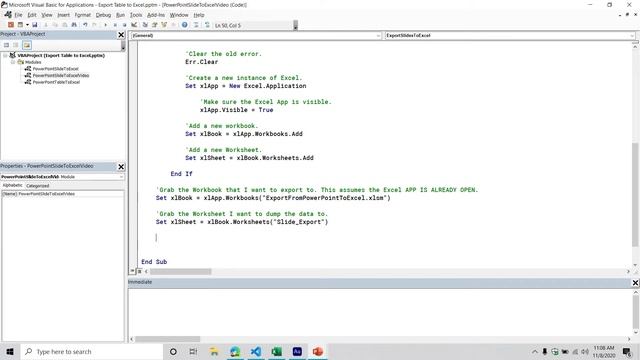Collapse the Modules folder node

click(x=13, y=62)
